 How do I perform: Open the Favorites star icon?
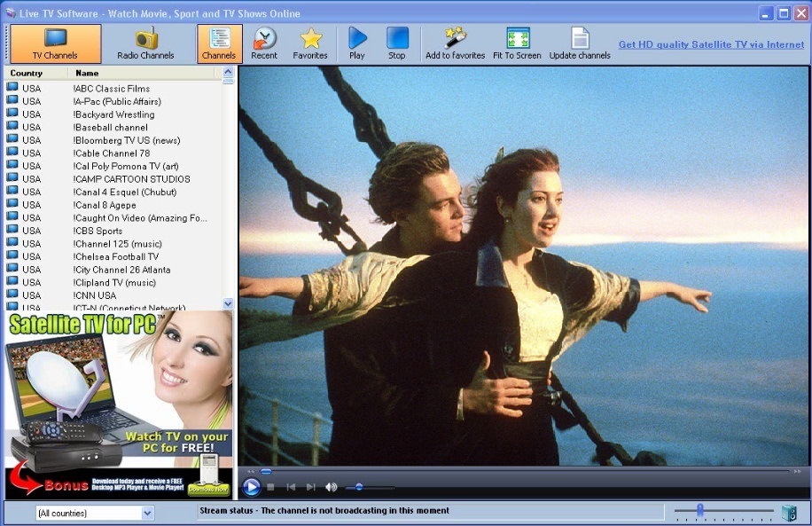(310, 43)
